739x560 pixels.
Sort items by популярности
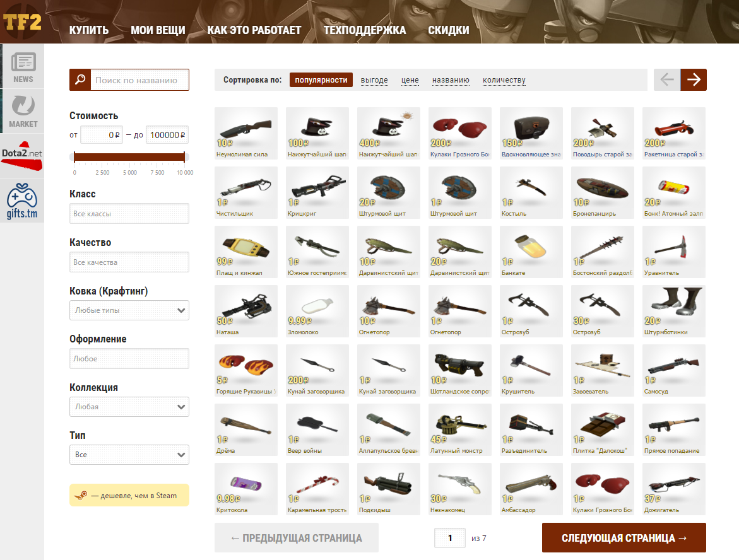coord(321,80)
